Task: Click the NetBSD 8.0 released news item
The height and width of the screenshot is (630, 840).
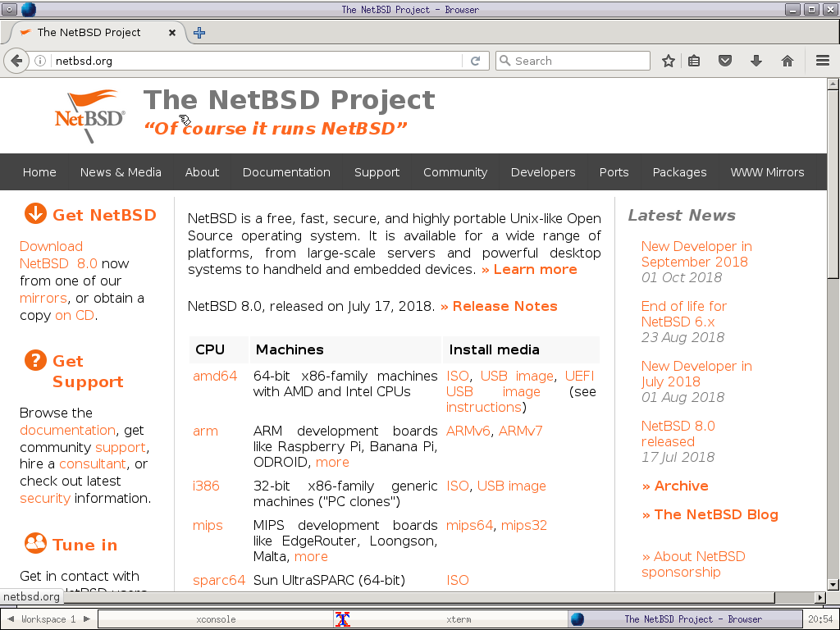Action: tap(678, 433)
